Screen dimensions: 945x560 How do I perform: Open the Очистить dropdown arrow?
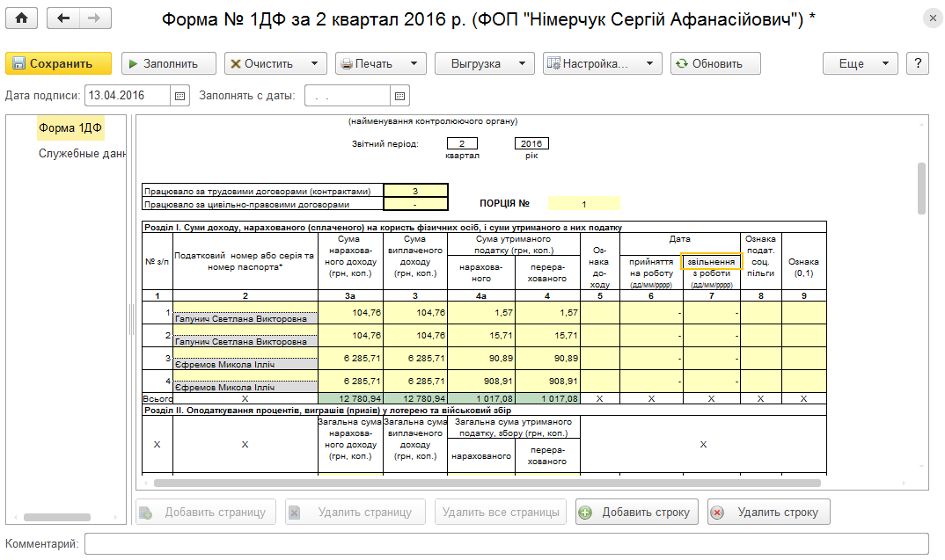[x=314, y=63]
